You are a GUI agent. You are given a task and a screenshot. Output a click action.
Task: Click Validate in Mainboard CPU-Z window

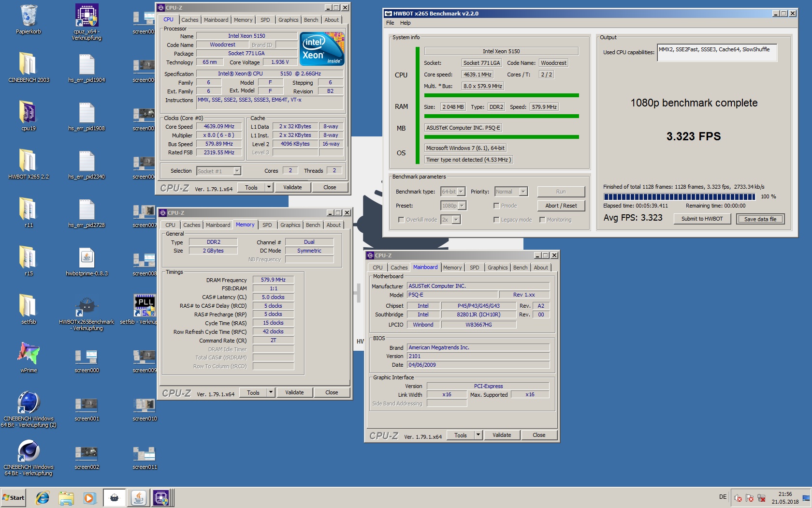pyautogui.click(x=502, y=435)
